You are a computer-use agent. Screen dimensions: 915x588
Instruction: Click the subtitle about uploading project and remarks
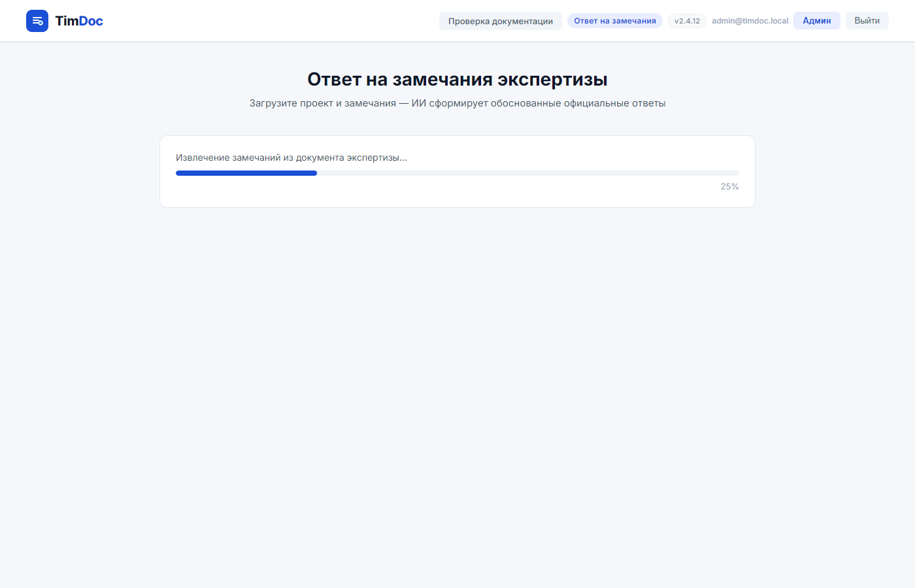pyautogui.click(x=457, y=103)
